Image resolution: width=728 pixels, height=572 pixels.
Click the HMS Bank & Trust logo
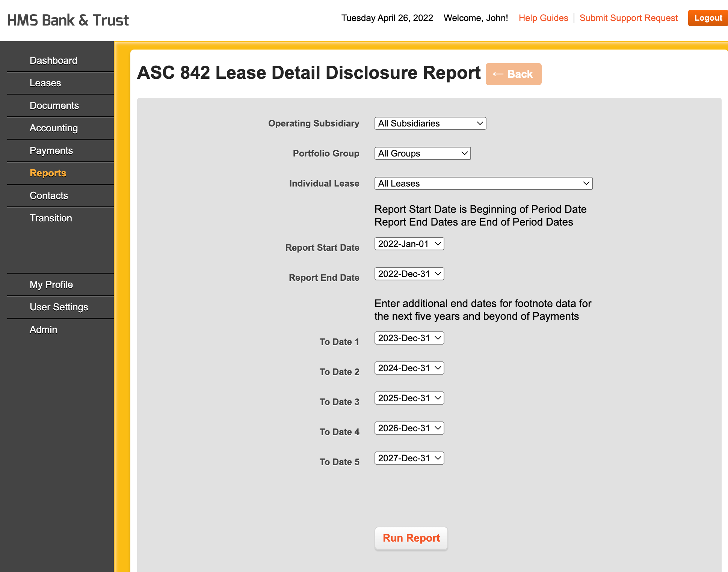pos(68,20)
